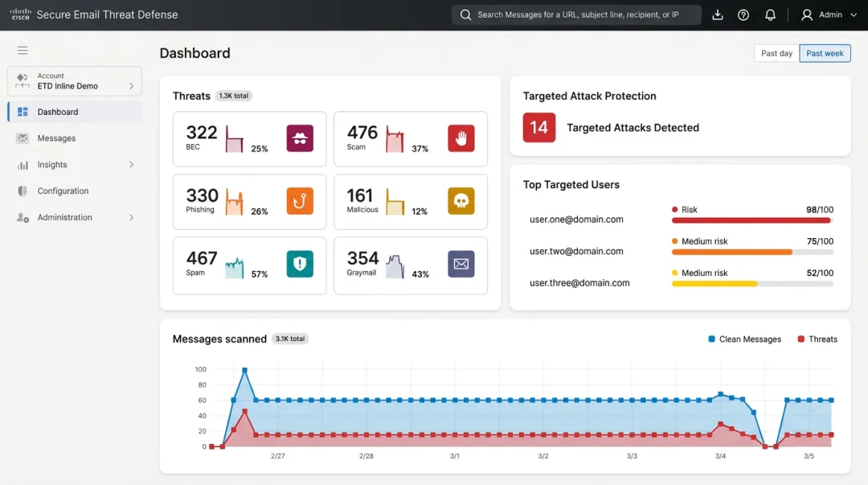The image size is (868, 485).
Task: Click the Configuration shield sidebar icon
Action: tap(23, 191)
